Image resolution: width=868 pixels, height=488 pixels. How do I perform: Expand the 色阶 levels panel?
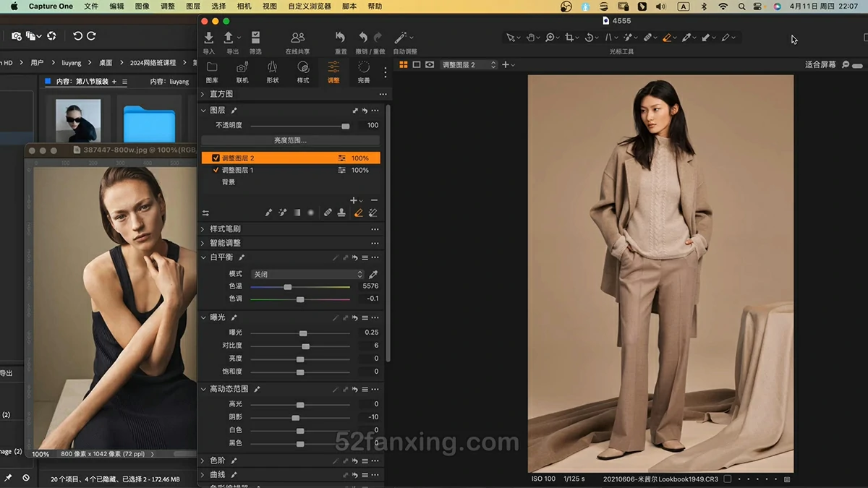point(203,461)
